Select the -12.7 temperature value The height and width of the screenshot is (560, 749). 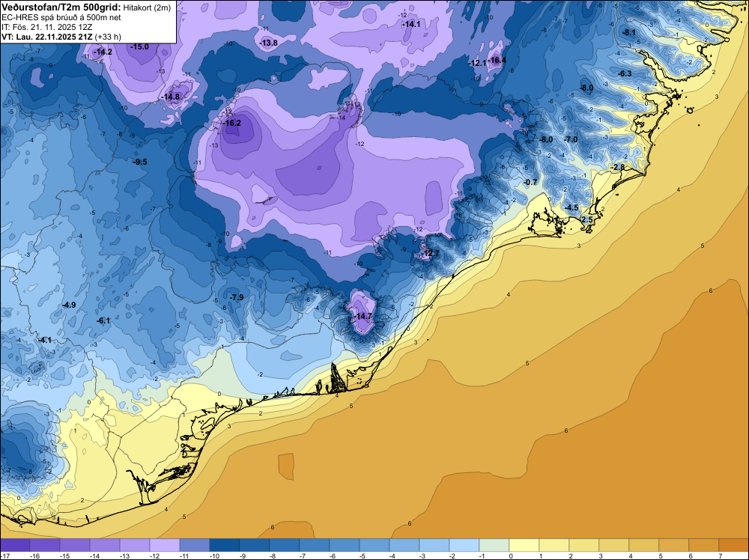429,254
